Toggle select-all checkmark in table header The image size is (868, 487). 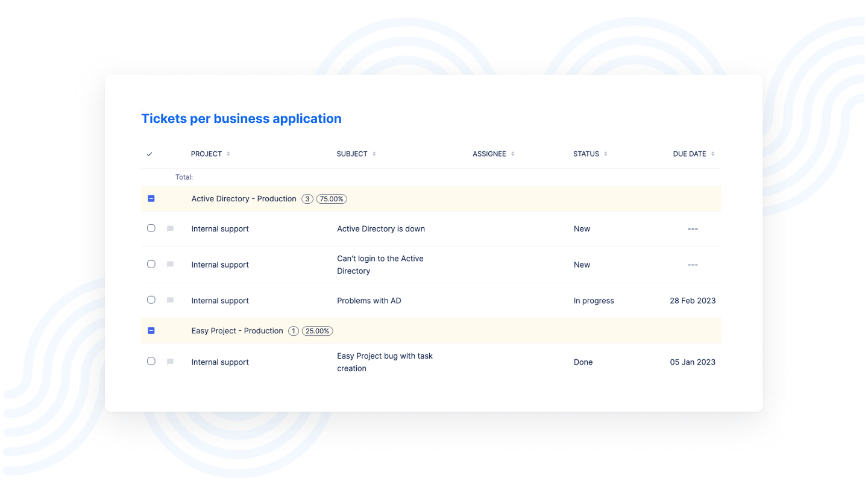[x=149, y=154]
